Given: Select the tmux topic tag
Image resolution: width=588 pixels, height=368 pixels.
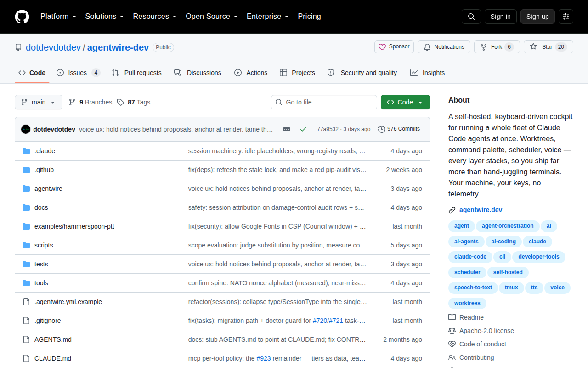Looking at the screenshot, I should pos(511,287).
